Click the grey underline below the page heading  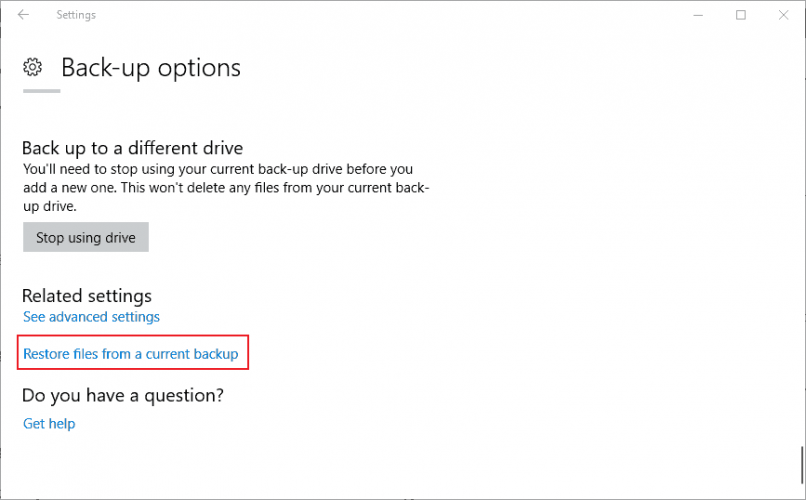42,91
